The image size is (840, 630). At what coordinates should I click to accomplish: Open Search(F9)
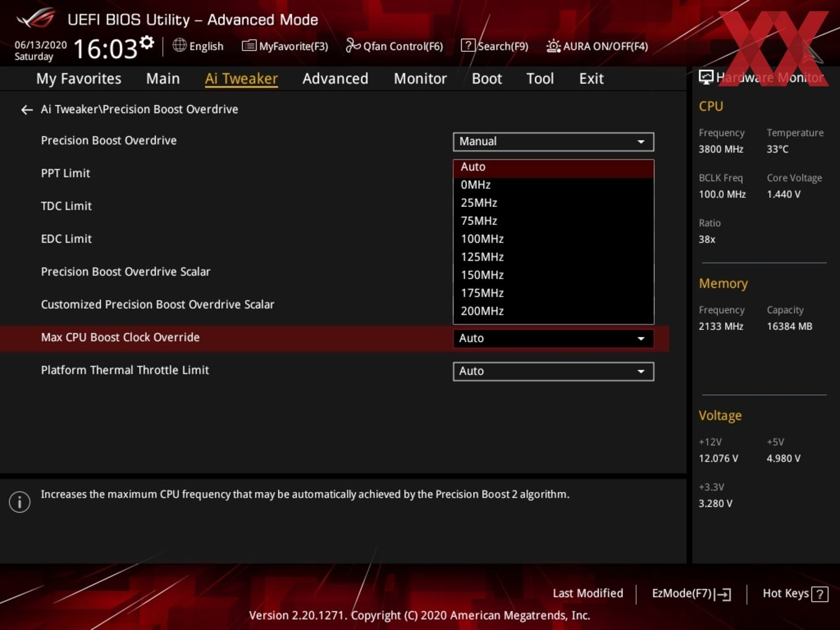[x=495, y=46]
